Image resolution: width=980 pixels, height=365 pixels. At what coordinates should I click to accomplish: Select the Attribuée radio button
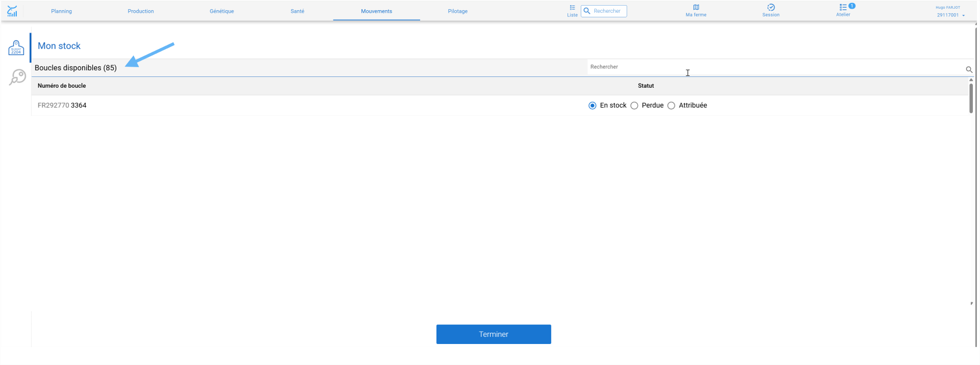click(x=671, y=106)
